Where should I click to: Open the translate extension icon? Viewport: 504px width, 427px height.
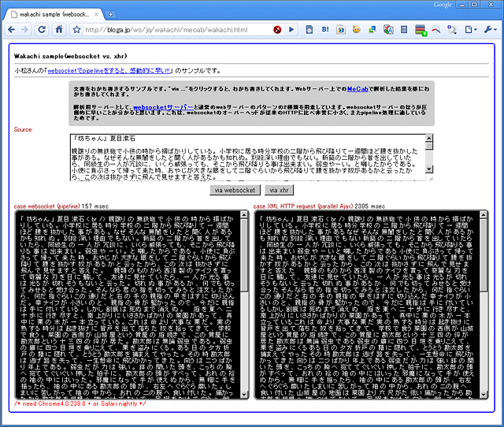pos(388,30)
